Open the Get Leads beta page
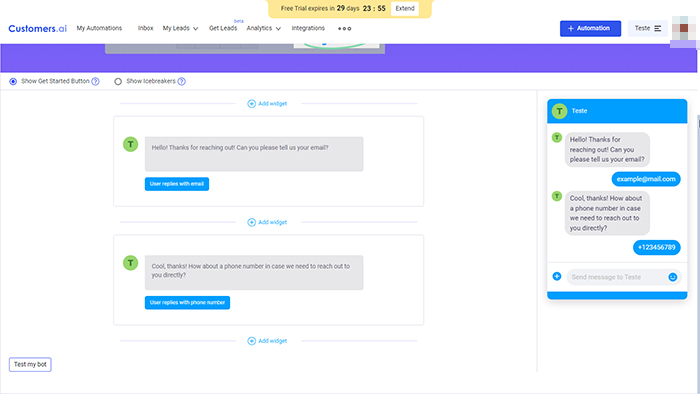Screen dimensions: 700x394 pyautogui.click(x=223, y=28)
